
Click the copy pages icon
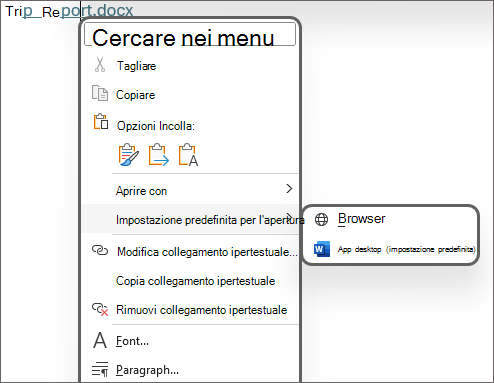[100, 93]
